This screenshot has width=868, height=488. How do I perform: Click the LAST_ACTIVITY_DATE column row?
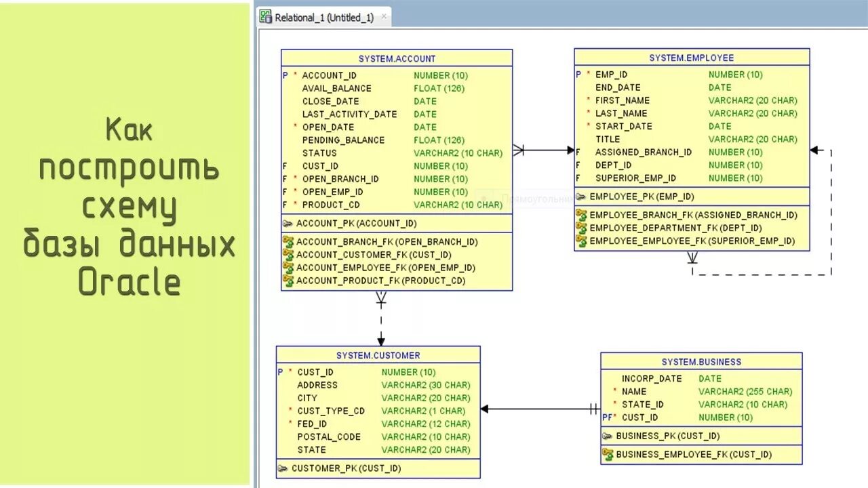(x=397, y=114)
